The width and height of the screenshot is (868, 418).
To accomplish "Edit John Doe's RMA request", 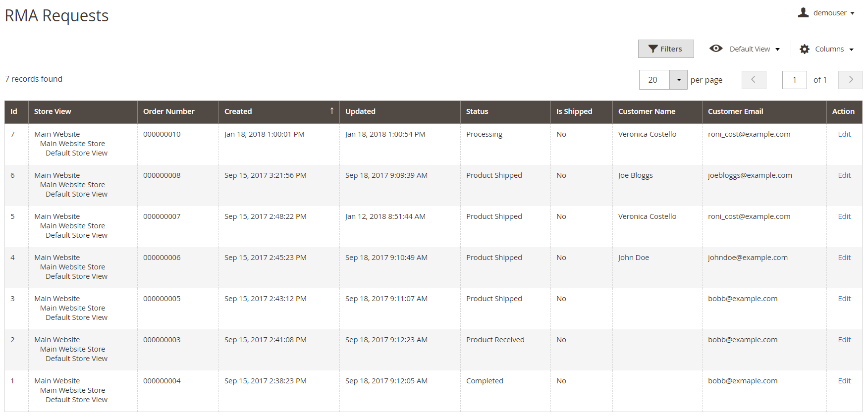I will tap(844, 258).
